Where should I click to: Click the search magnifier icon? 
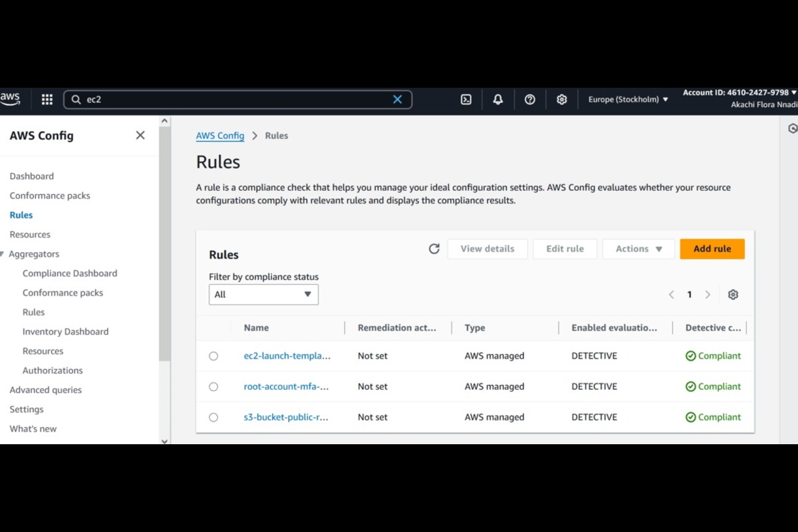coord(76,99)
